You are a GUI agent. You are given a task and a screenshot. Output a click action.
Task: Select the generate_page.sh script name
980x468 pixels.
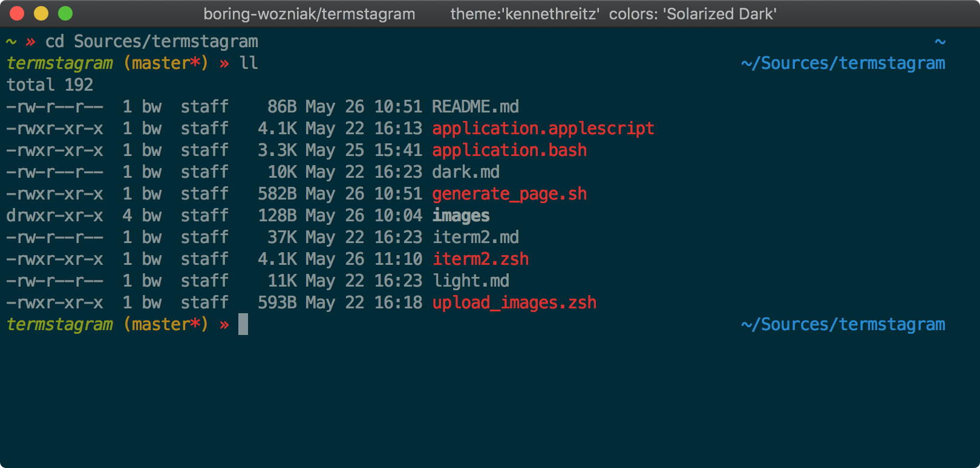[509, 194]
